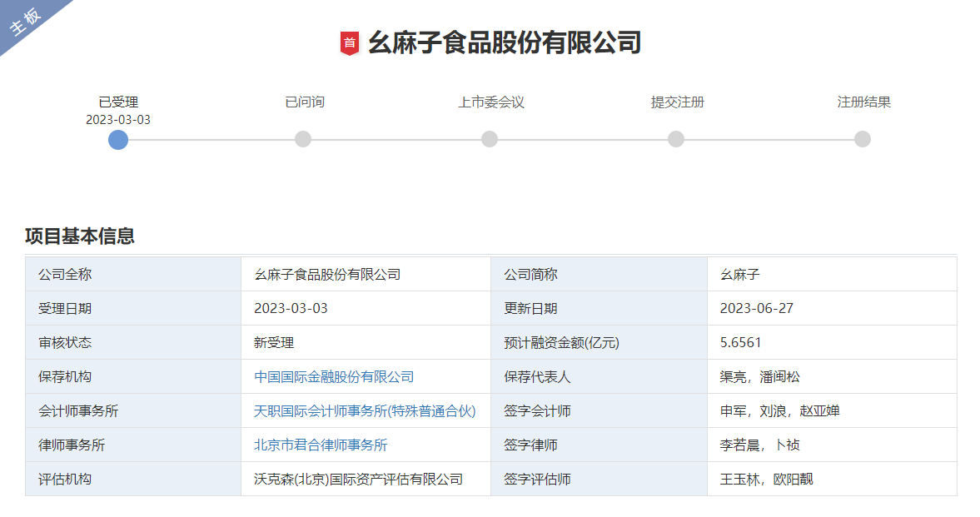Click the page title 幺麻子食品股份有限公司

[x=505, y=43]
